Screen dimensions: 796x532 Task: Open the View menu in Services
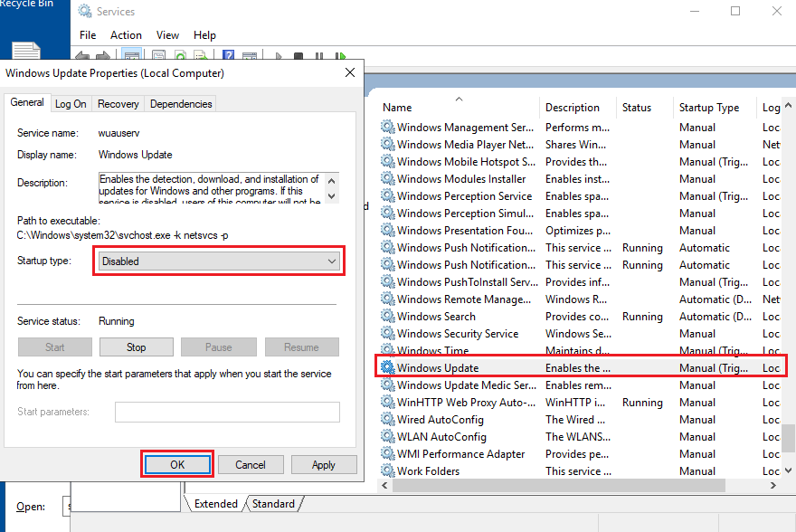(x=167, y=35)
